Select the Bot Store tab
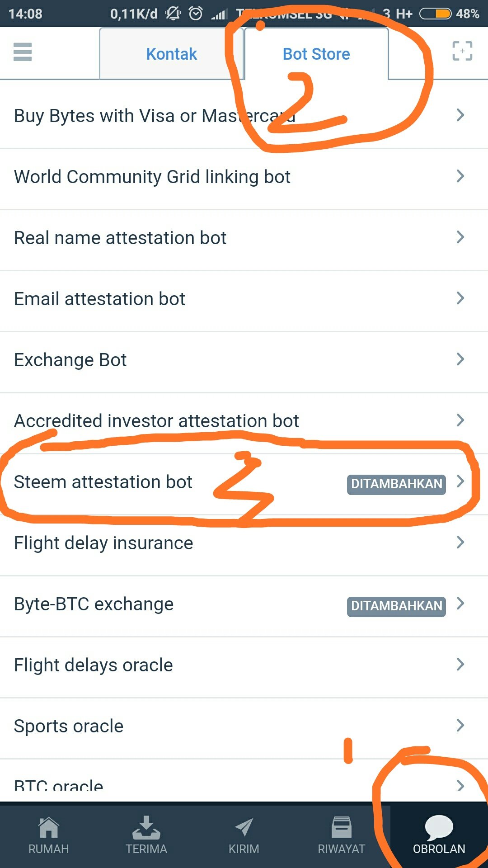This screenshot has height=868, width=488. (316, 54)
